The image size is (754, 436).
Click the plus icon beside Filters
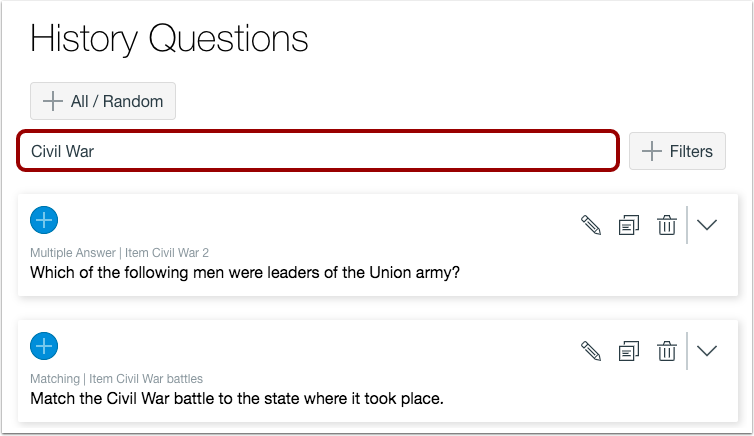pos(652,151)
